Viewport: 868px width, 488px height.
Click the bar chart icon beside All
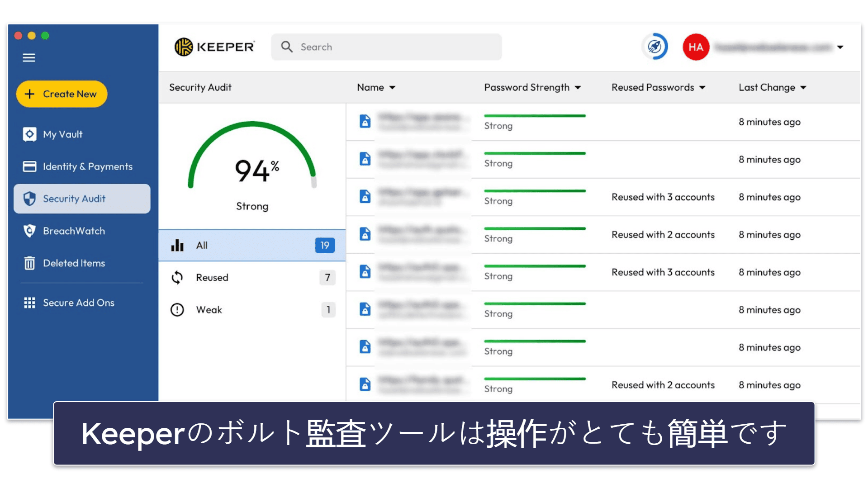(177, 245)
